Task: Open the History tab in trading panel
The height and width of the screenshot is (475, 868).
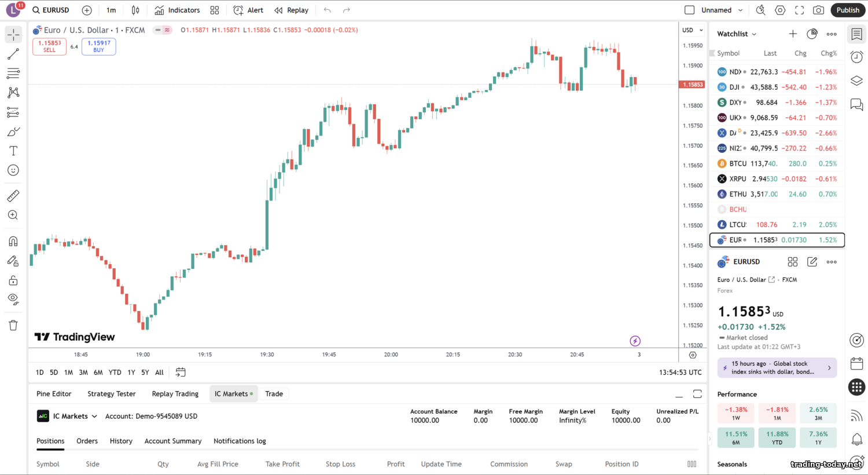Action: point(121,441)
